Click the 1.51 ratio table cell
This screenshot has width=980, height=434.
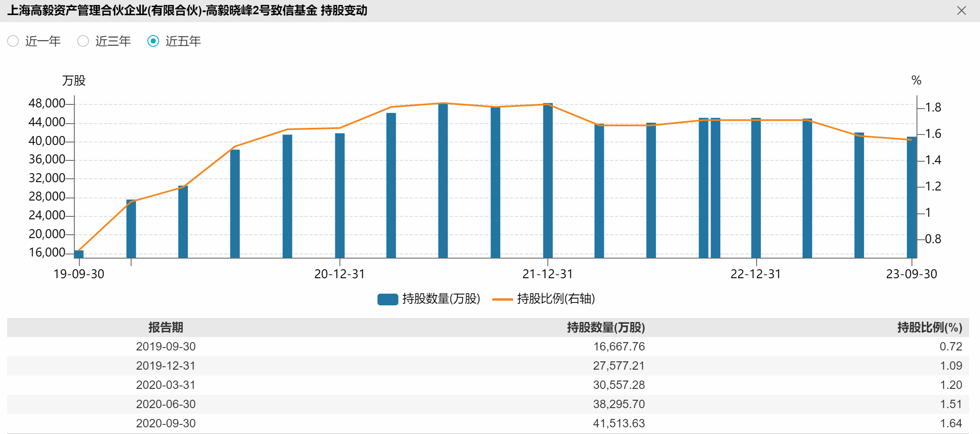click(x=951, y=404)
